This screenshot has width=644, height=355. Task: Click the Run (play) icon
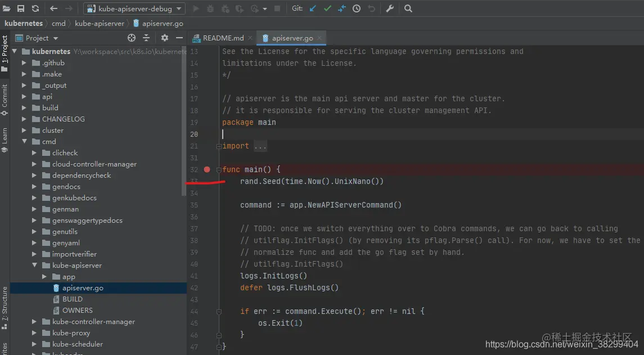click(x=196, y=8)
